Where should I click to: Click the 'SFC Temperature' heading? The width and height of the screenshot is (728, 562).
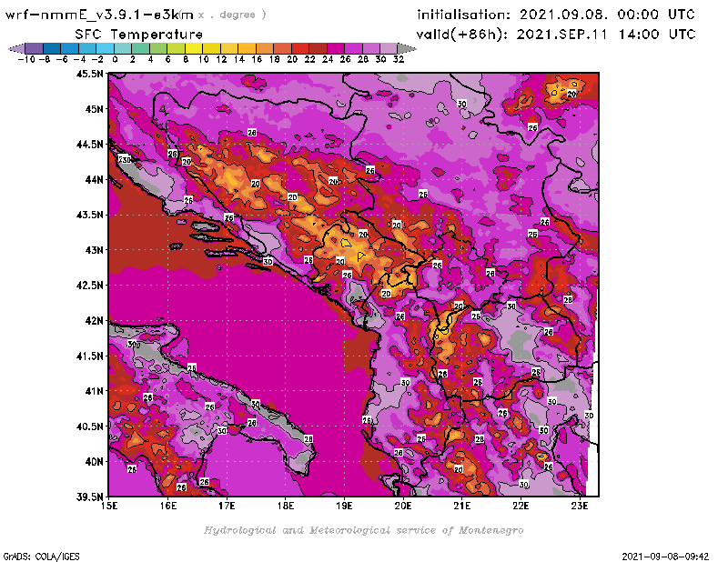tap(139, 35)
